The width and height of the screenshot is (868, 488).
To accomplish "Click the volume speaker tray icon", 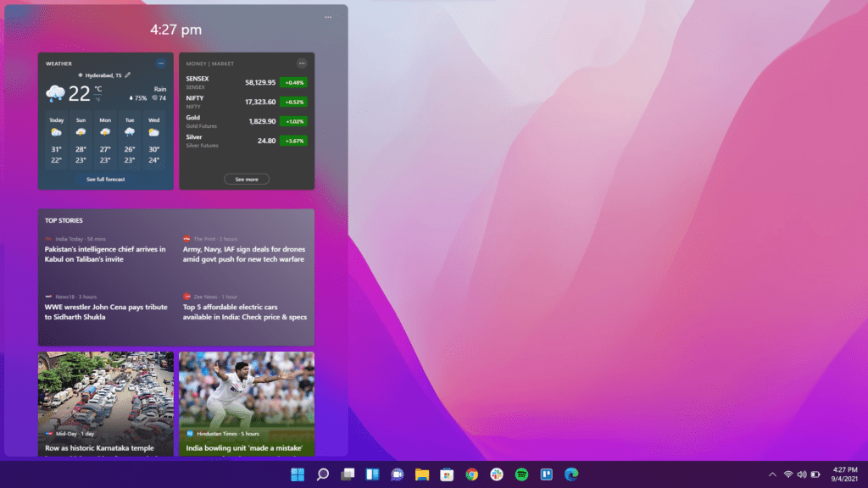I will click(802, 474).
